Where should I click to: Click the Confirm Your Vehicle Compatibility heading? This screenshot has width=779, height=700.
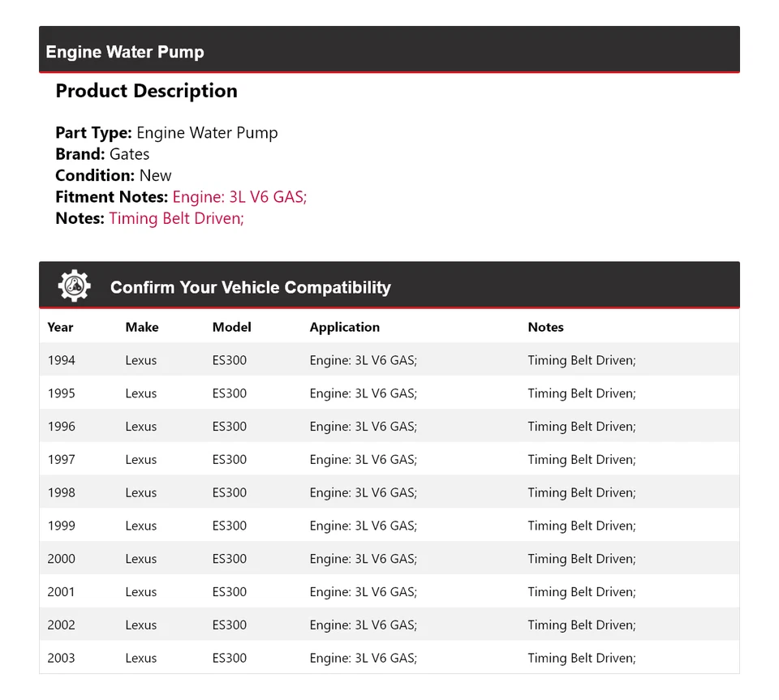250,288
